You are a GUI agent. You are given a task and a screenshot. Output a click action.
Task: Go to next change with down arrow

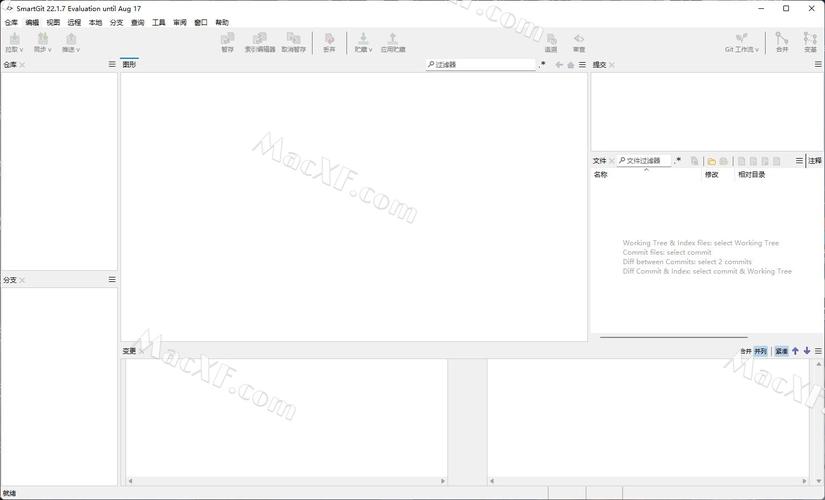pos(807,351)
